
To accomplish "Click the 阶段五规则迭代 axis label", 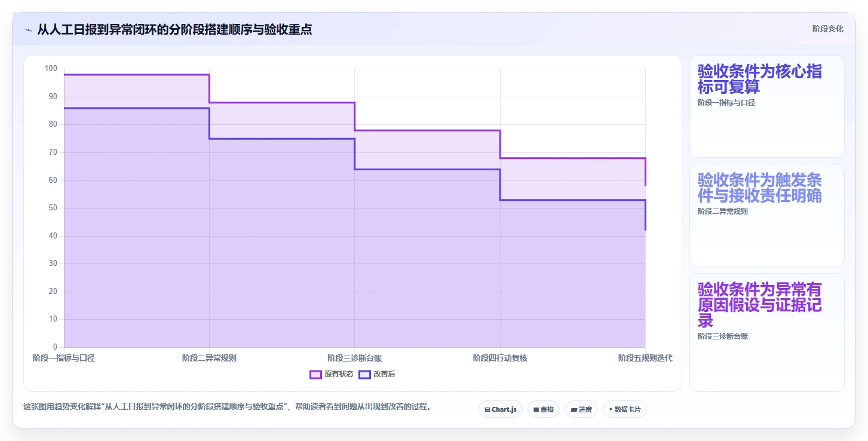I will pyautogui.click(x=645, y=358).
